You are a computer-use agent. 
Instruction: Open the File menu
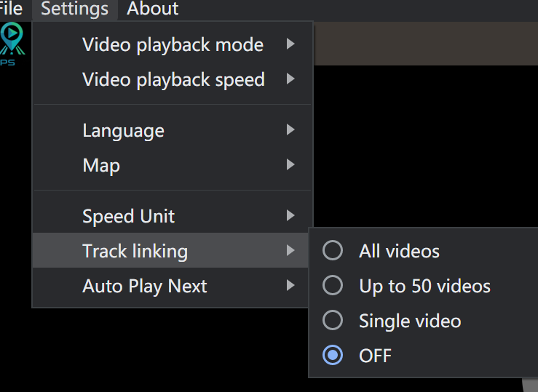11,8
